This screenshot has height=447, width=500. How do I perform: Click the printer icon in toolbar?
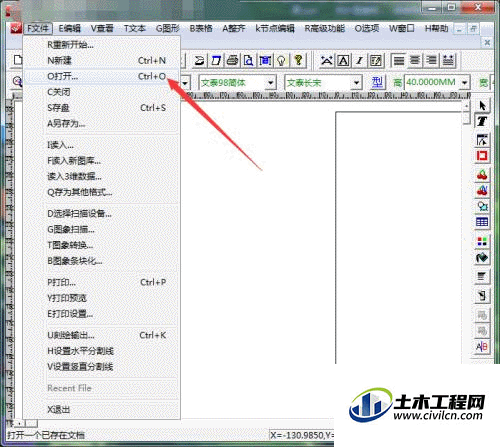(x=233, y=60)
